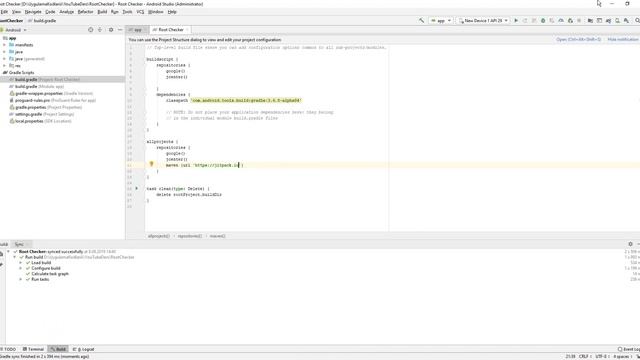Open the Analyze menu
The image size is (640, 360).
67,12
